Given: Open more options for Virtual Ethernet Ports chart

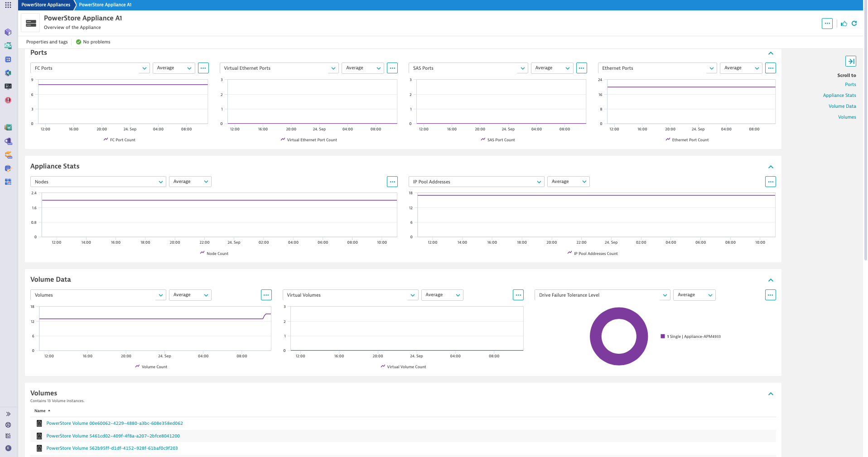Looking at the screenshot, I should 392,68.
